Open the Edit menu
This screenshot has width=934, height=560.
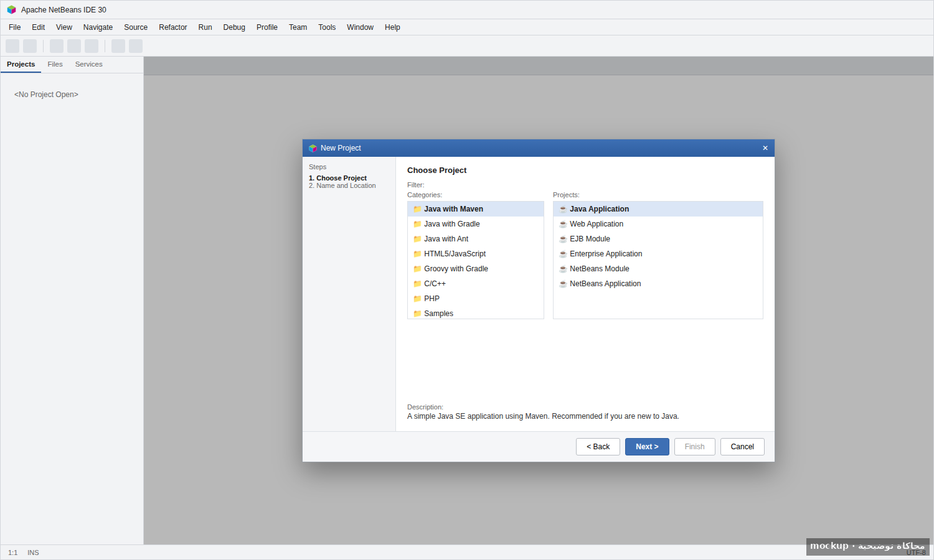point(39,27)
